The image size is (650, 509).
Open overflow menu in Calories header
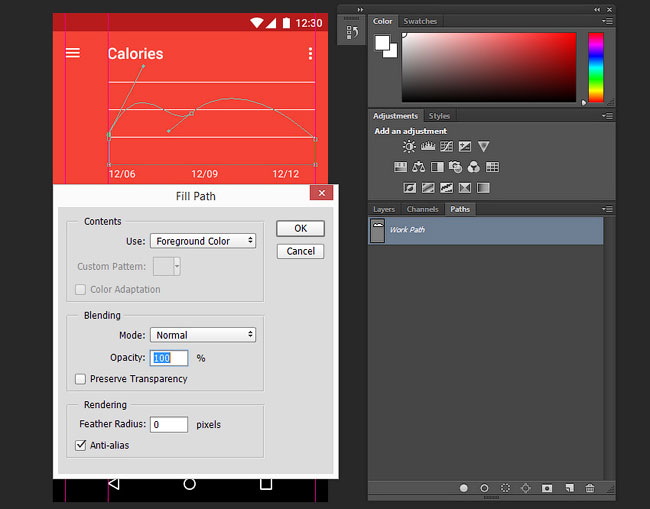[310, 53]
